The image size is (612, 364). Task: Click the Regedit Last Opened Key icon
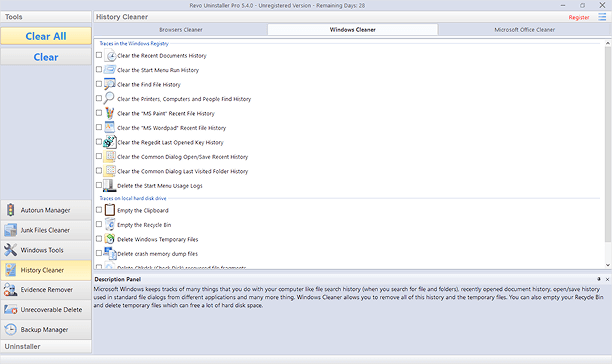point(110,142)
